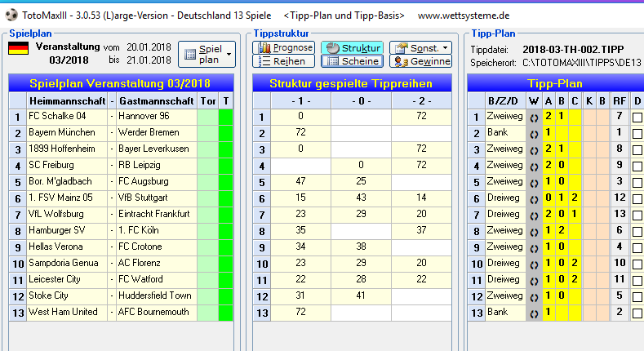The image size is (644, 351).
Task: Tick the D checkbox in Tipp-Plan row 1
Action: (x=637, y=118)
